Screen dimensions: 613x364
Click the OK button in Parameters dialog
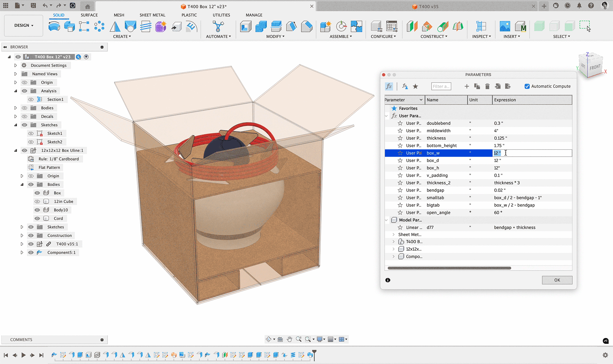coord(557,280)
